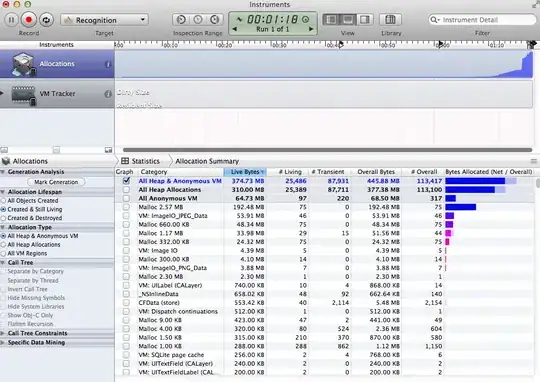
Task: Expand the Call Tree Constraints section
Action: pyautogui.click(x=2, y=333)
